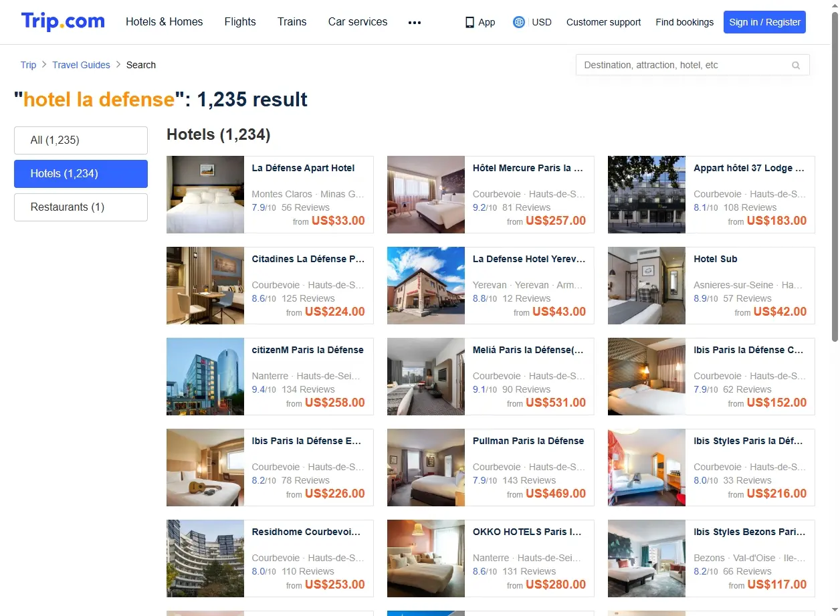Click the 108 Reviews text

click(x=750, y=207)
